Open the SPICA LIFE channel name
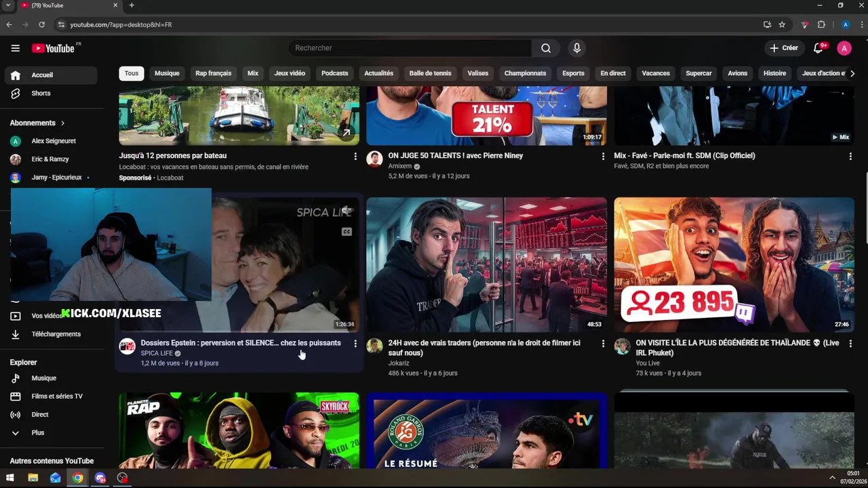Screen dimensions: 868x488 coord(157,353)
